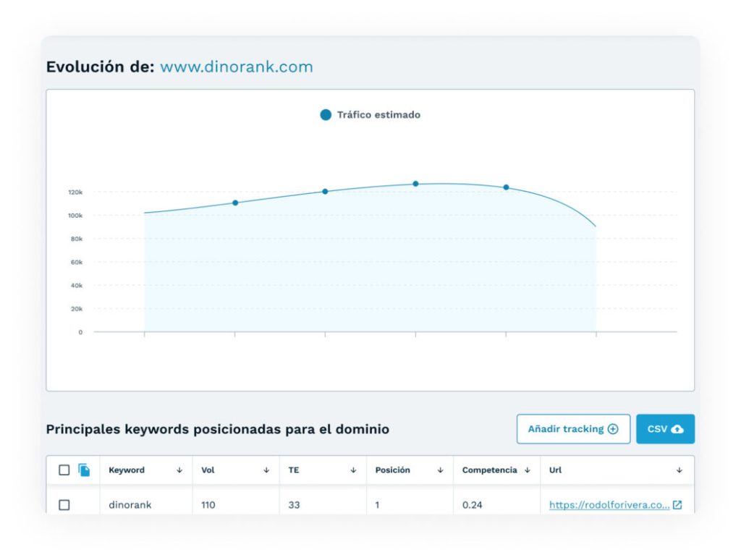Click the TE column sort arrow
Viewport: 741px width, 560px height.
coord(353,470)
